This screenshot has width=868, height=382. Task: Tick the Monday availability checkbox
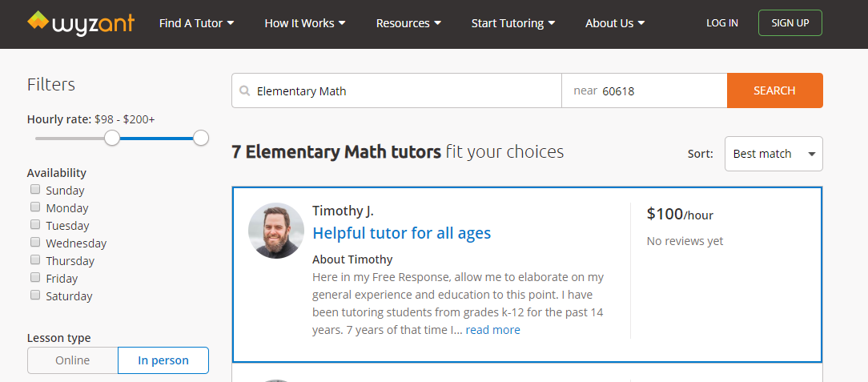coord(35,207)
